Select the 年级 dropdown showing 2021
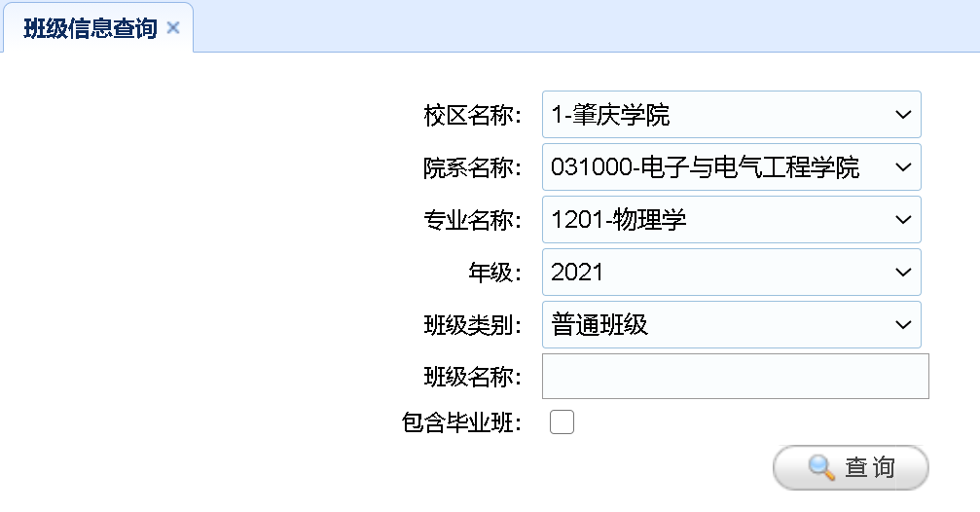This screenshot has height=512, width=980. click(x=731, y=273)
